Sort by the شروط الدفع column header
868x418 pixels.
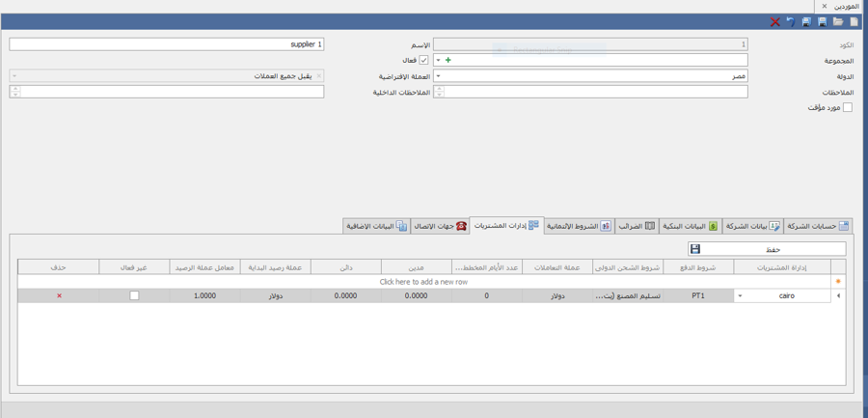[698, 267]
